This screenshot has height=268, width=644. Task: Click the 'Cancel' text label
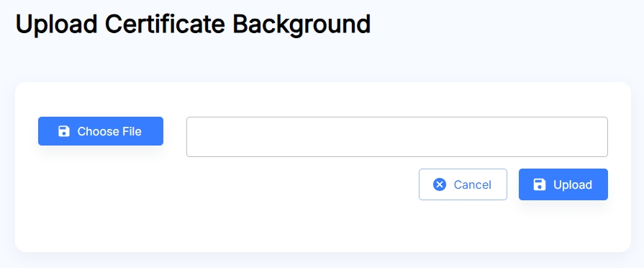(x=472, y=185)
